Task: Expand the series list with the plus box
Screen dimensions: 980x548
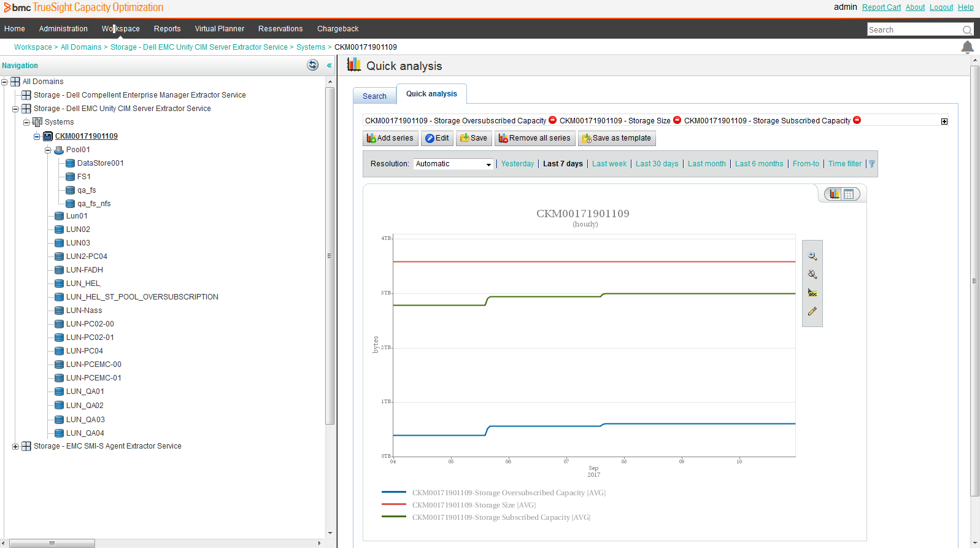Action: pyautogui.click(x=944, y=122)
